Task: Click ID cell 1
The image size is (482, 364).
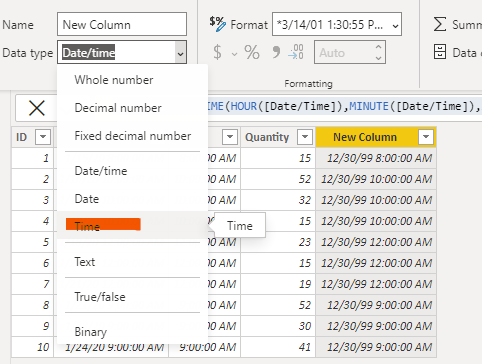Action: (x=33, y=158)
